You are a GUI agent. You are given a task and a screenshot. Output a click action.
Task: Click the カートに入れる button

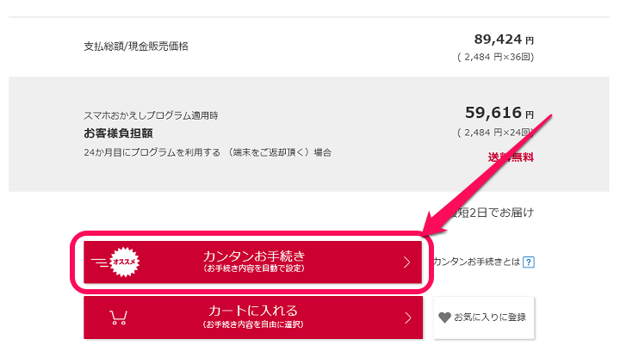click(253, 318)
